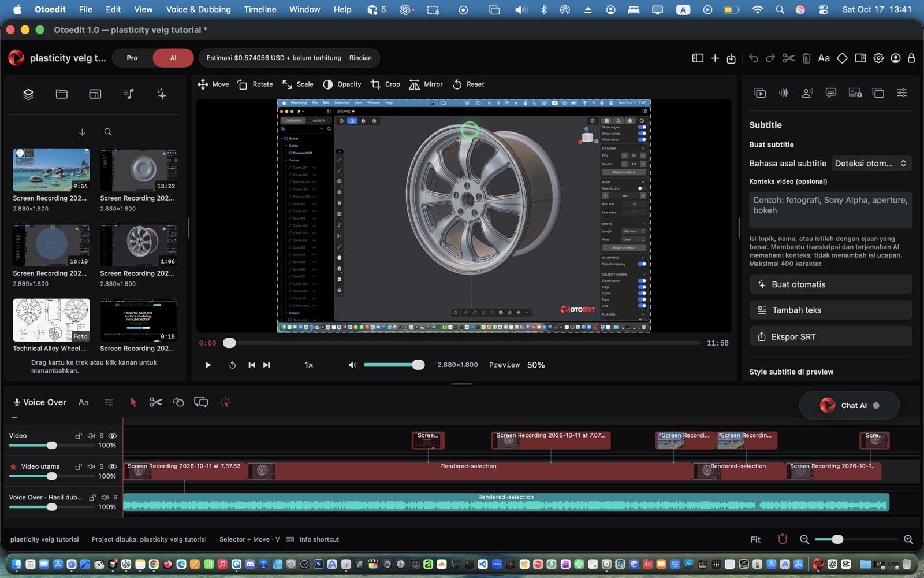
Task: Solo the Voice Over Hasil dub track
Action: coord(115,497)
